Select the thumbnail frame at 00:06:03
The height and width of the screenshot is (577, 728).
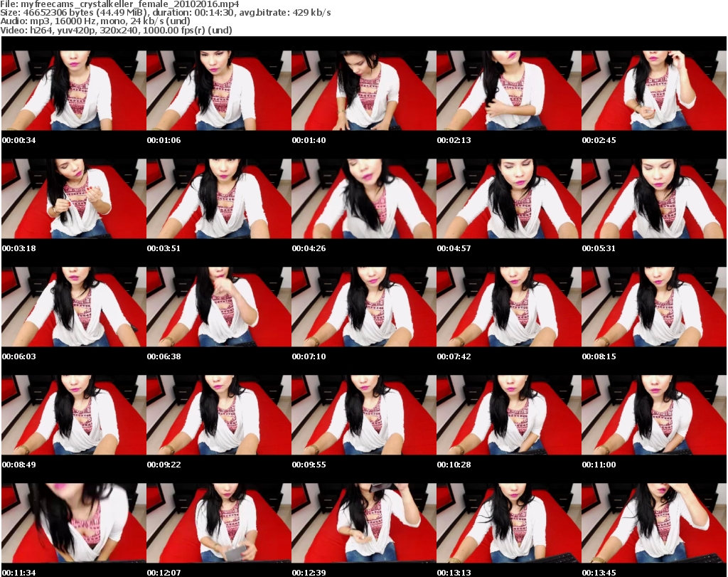pos(74,307)
